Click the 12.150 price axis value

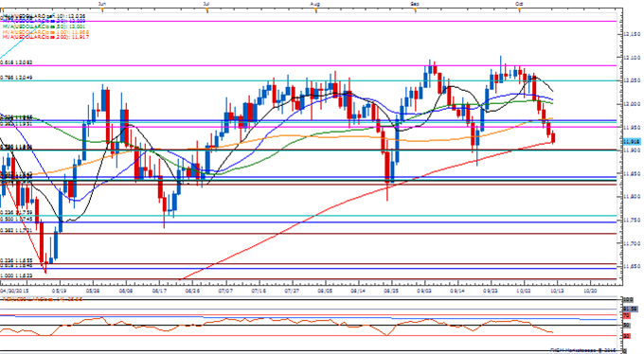click(633, 34)
